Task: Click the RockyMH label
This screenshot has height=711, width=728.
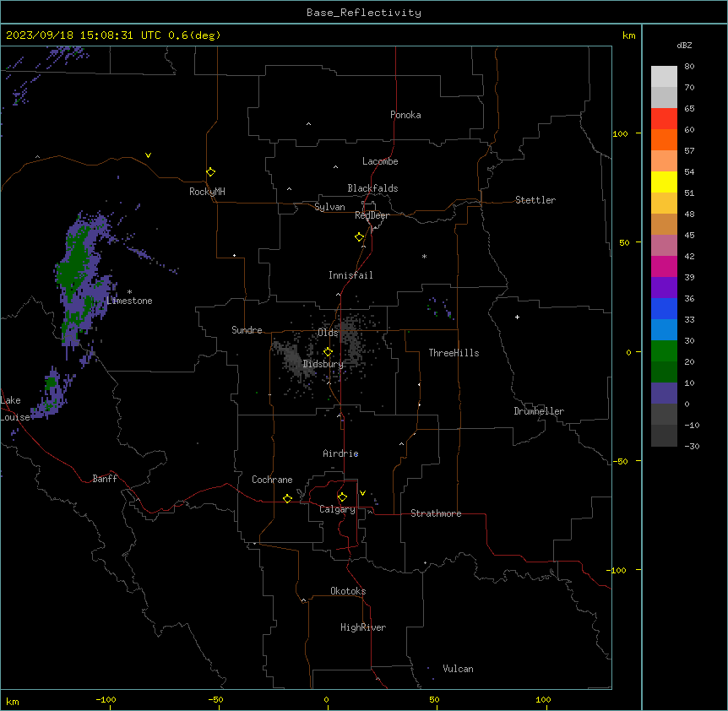Action: click(x=207, y=192)
